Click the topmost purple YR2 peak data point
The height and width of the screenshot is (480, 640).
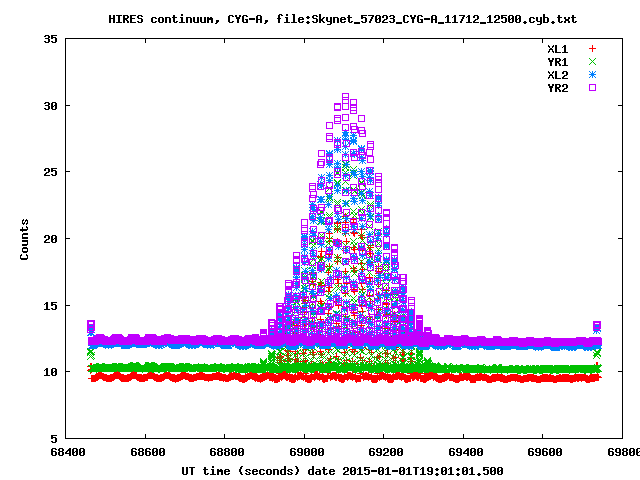pos(345,96)
